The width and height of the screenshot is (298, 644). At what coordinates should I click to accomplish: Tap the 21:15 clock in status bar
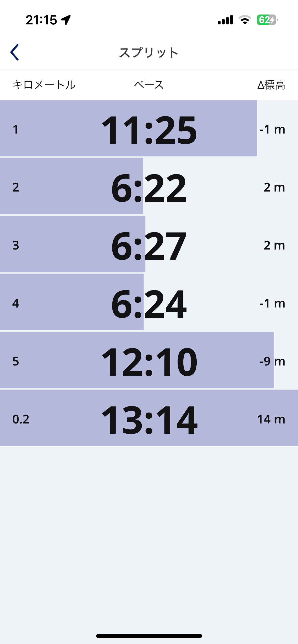pyautogui.click(x=41, y=20)
